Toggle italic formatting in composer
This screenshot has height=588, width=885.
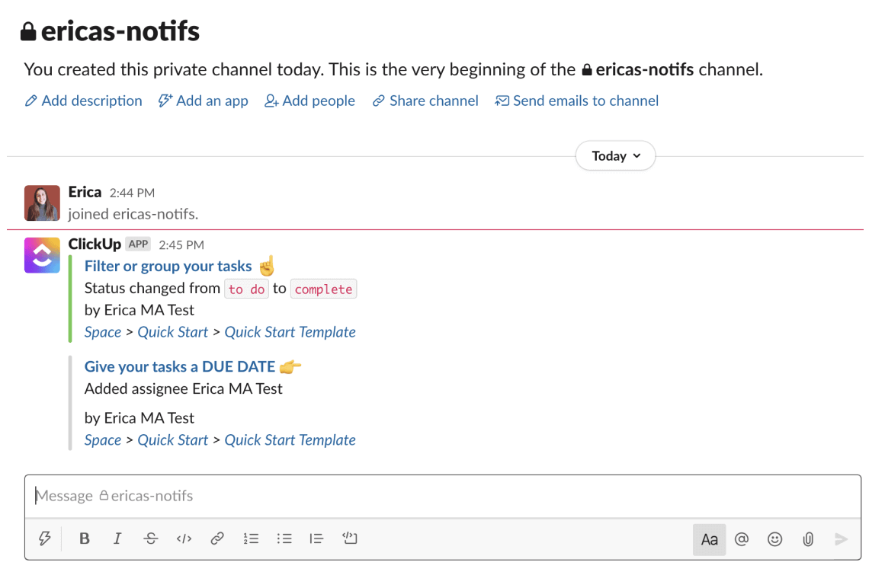(x=117, y=538)
